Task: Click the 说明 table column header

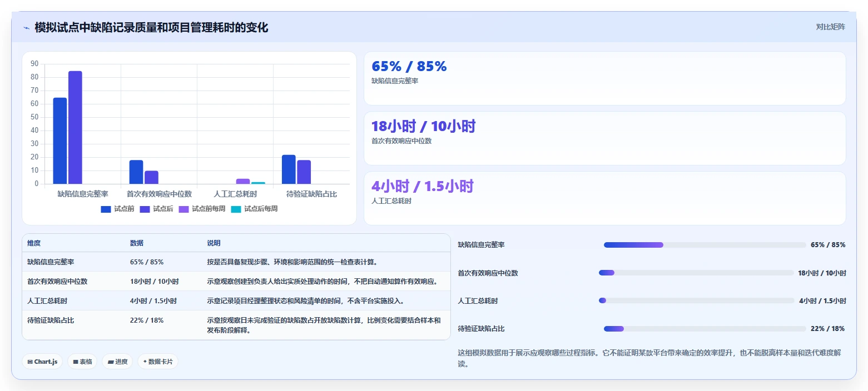Action: (x=214, y=243)
